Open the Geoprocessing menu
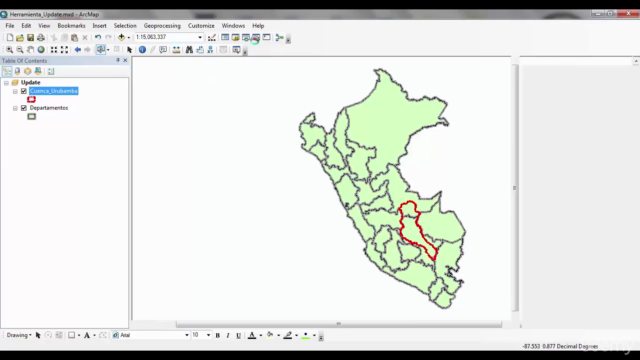 (162, 26)
